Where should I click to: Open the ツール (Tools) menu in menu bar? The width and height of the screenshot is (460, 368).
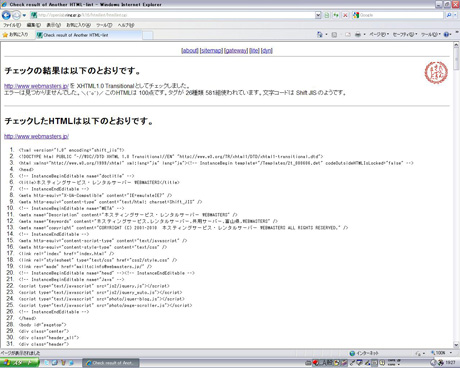104,25
